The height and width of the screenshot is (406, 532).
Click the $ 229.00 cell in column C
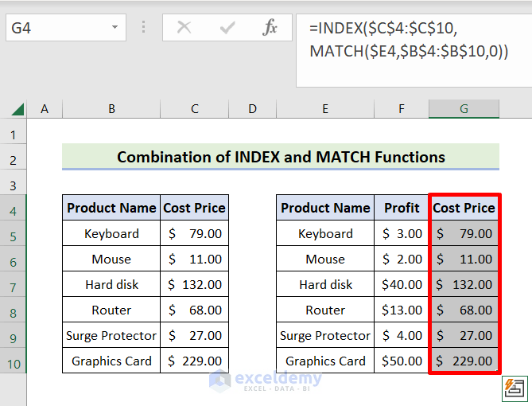tap(194, 361)
